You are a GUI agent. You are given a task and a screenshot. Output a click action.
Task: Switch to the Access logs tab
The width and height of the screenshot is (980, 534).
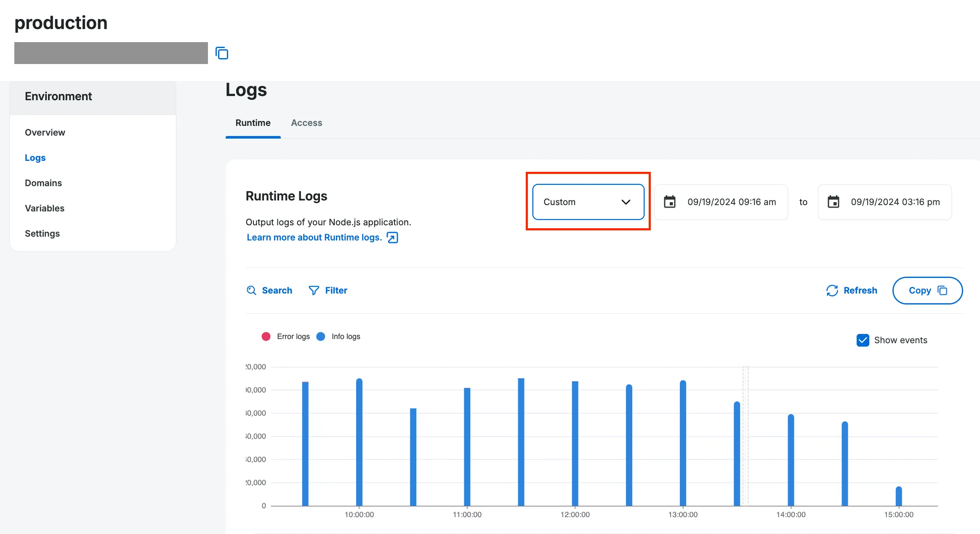tap(306, 122)
